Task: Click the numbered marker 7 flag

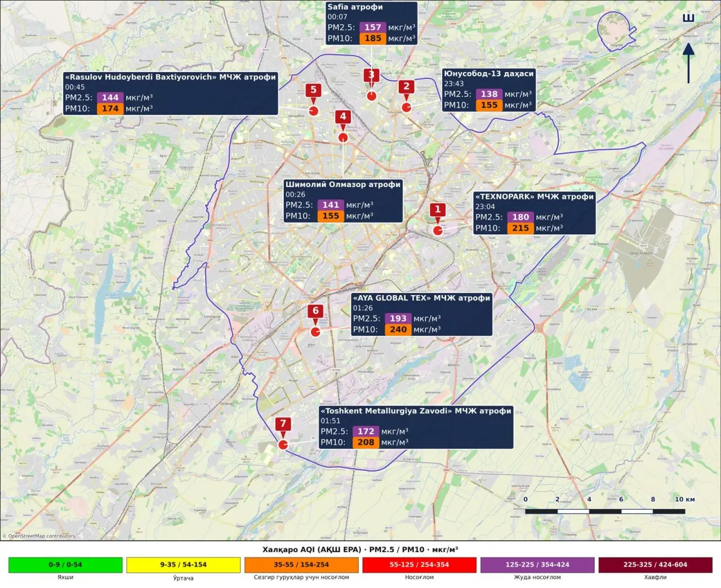Action: click(x=283, y=424)
